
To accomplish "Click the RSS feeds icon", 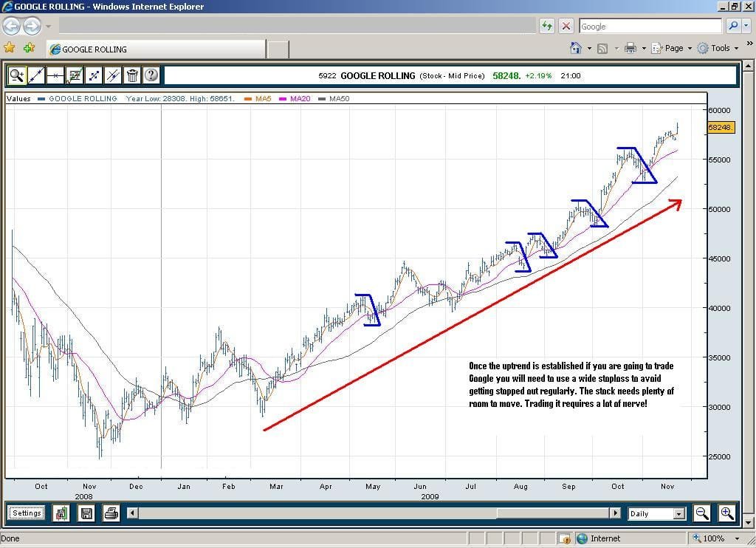I will tap(602, 48).
